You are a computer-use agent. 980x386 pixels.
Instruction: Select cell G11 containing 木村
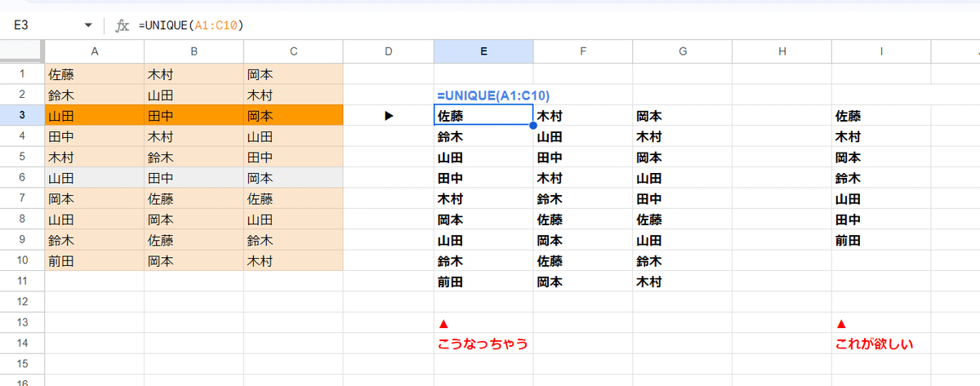pyautogui.click(x=682, y=282)
